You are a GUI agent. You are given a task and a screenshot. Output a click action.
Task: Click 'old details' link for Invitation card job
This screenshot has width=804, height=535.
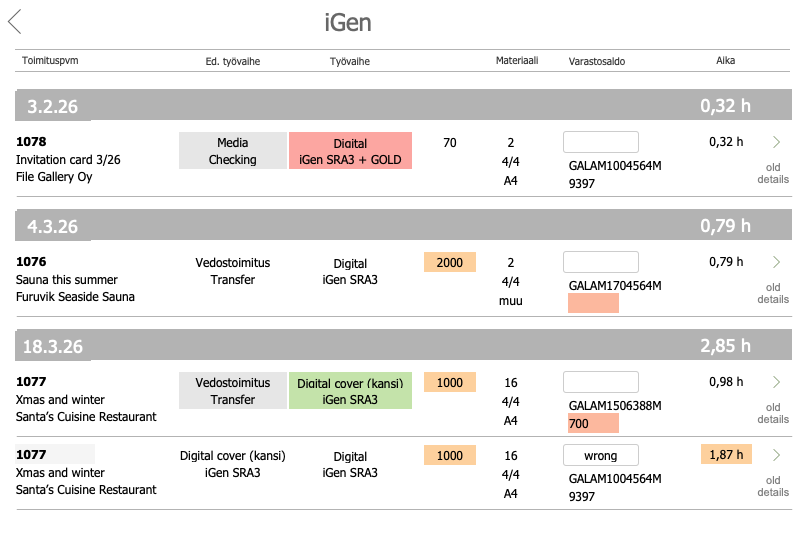tap(773, 173)
